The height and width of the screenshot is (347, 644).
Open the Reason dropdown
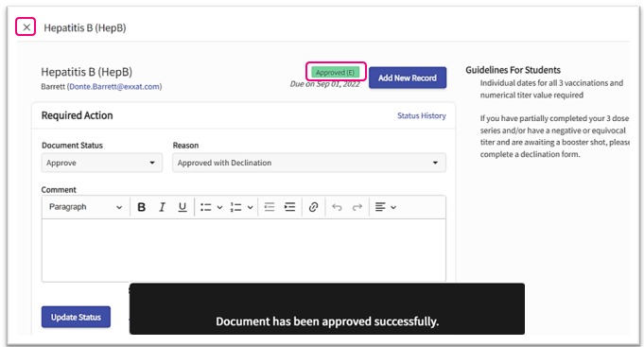coord(309,163)
